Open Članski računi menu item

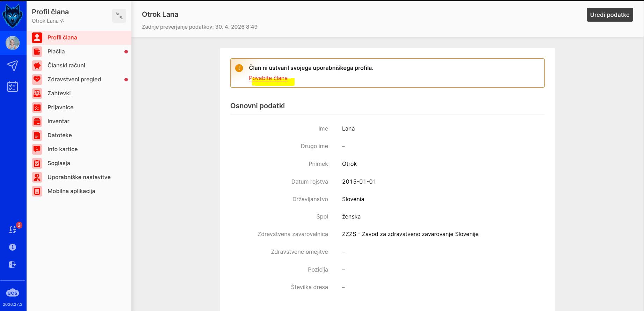[79, 65]
